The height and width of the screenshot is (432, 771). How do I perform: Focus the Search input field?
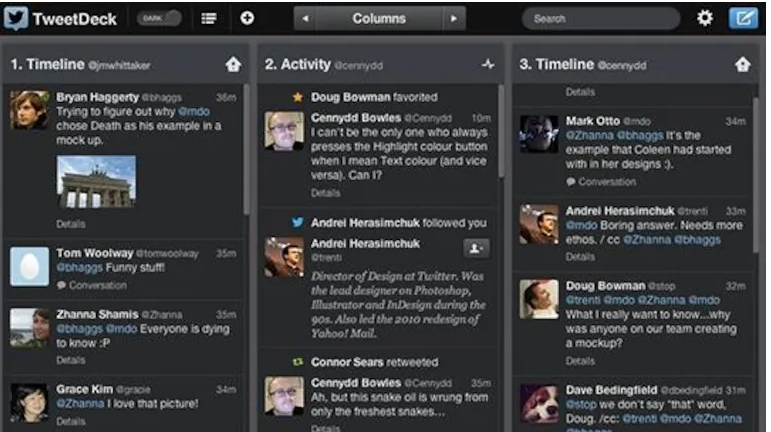(601, 19)
